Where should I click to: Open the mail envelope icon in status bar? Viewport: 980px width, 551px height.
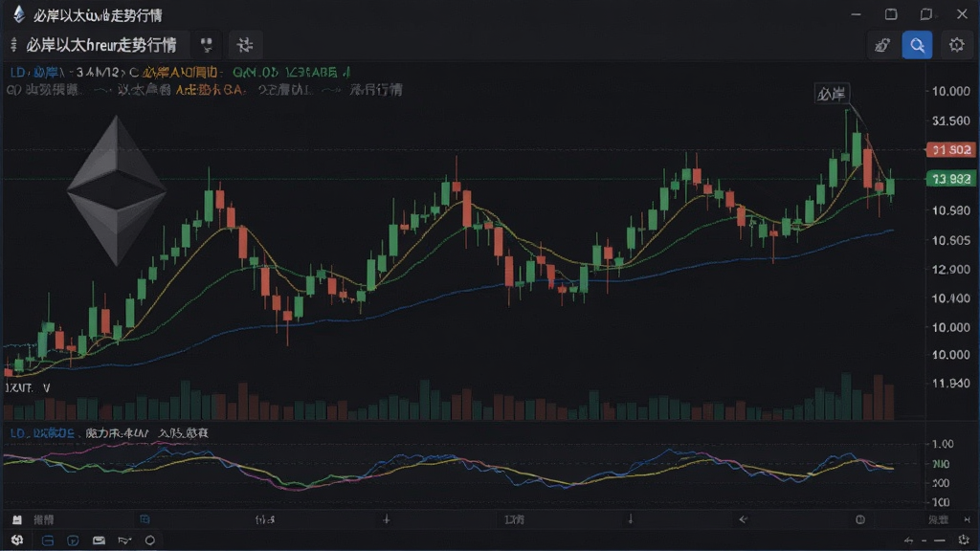(99, 540)
